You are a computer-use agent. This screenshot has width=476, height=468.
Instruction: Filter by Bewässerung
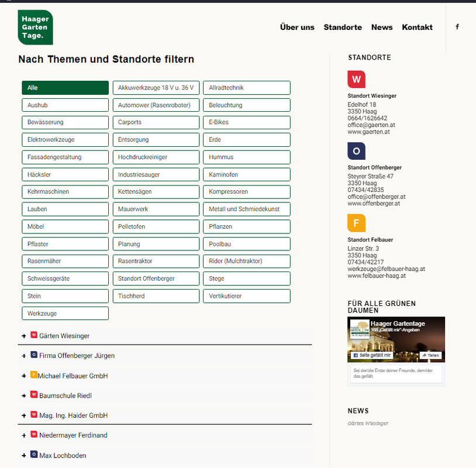[65, 122]
